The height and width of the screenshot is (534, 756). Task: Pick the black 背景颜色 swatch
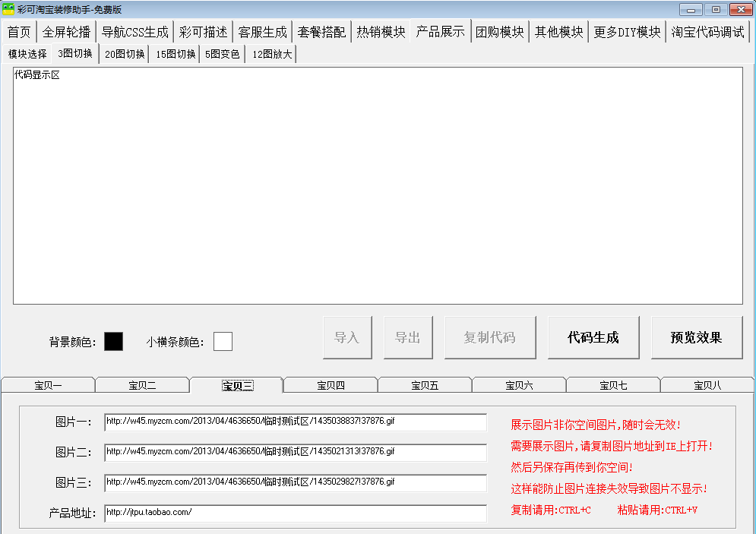click(x=113, y=342)
